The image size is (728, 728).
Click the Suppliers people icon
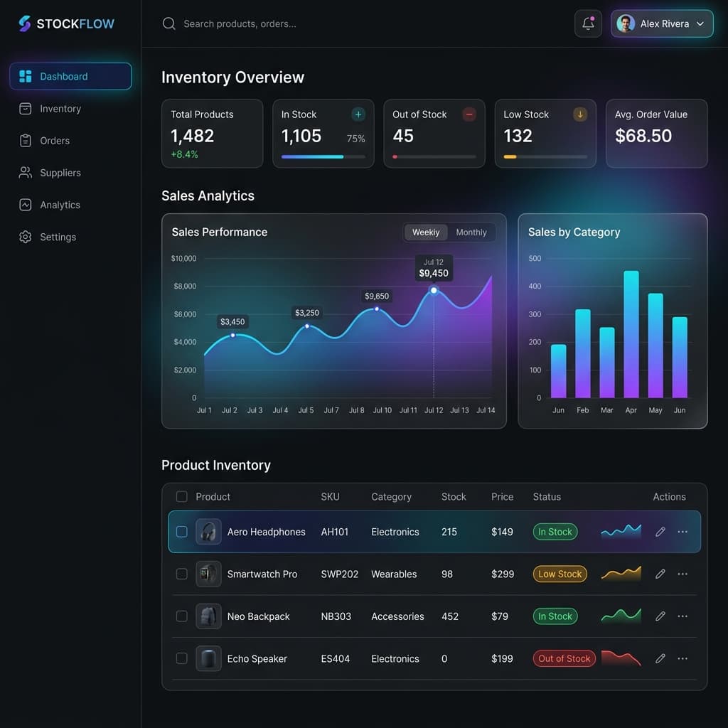coord(26,173)
